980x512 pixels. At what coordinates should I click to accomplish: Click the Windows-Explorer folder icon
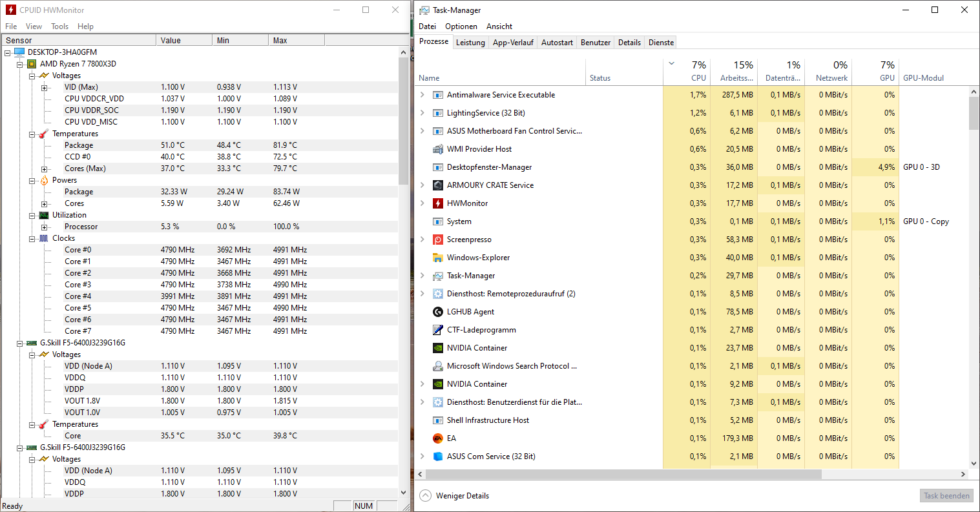point(438,258)
